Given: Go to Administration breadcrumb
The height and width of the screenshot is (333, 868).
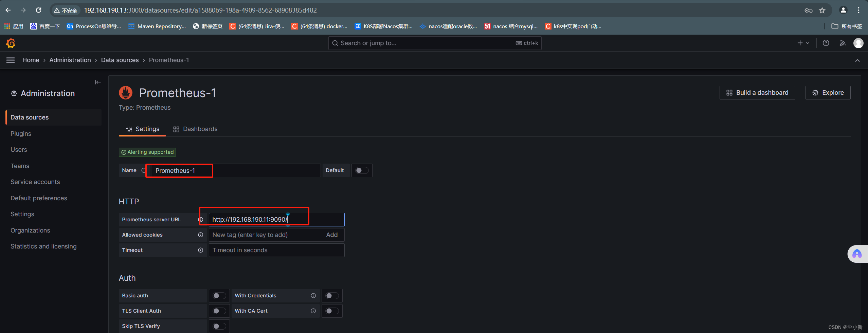Looking at the screenshot, I should click(x=70, y=60).
